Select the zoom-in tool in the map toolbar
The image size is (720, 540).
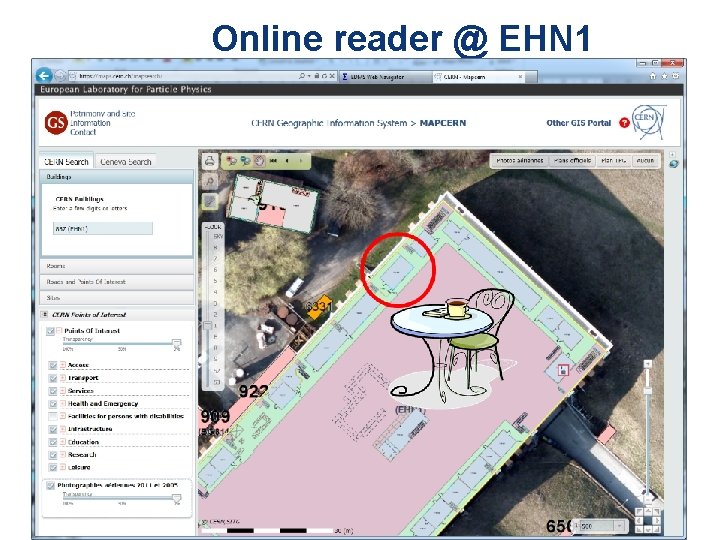click(231, 161)
